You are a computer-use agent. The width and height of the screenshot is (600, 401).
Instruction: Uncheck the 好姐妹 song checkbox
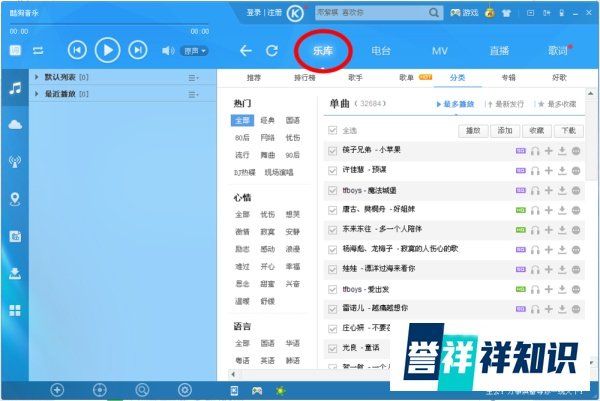(332, 210)
